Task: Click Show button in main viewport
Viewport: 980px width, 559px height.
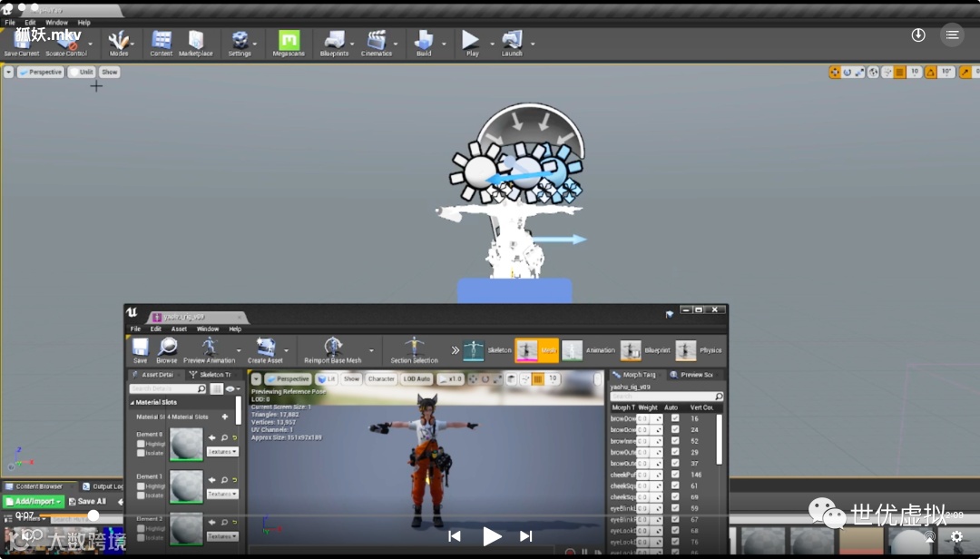Action: click(110, 72)
